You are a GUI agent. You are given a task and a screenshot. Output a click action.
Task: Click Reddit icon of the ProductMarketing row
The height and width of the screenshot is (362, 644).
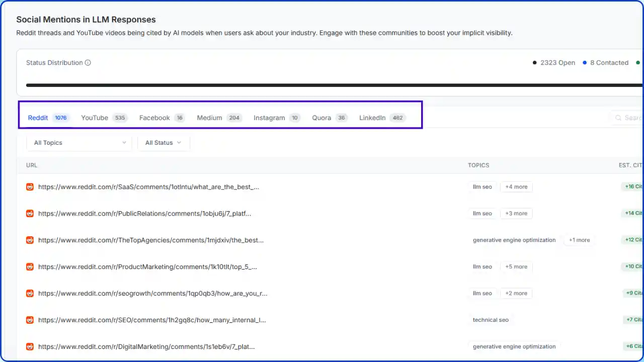pos(30,266)
